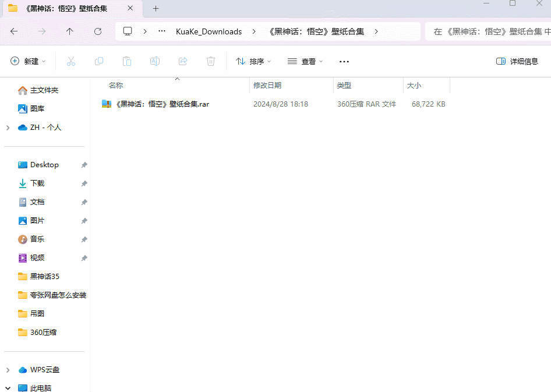
Task: Open 视频 in quick access
Action: (31, 258)
